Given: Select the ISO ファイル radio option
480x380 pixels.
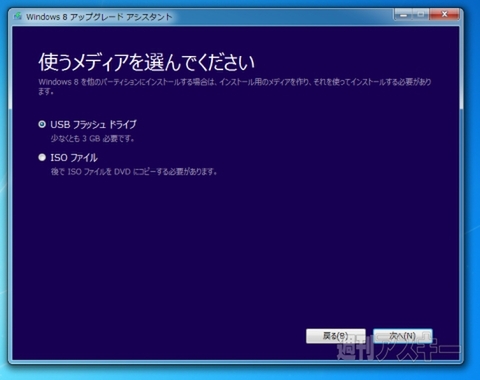Looking at the screenshot, I should [42, 157].
